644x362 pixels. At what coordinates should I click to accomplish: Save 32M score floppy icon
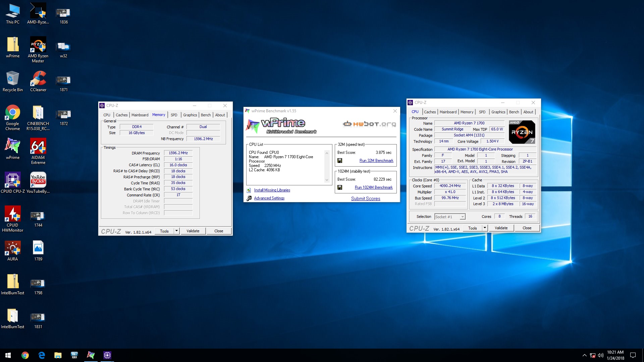tap(340, 161)
